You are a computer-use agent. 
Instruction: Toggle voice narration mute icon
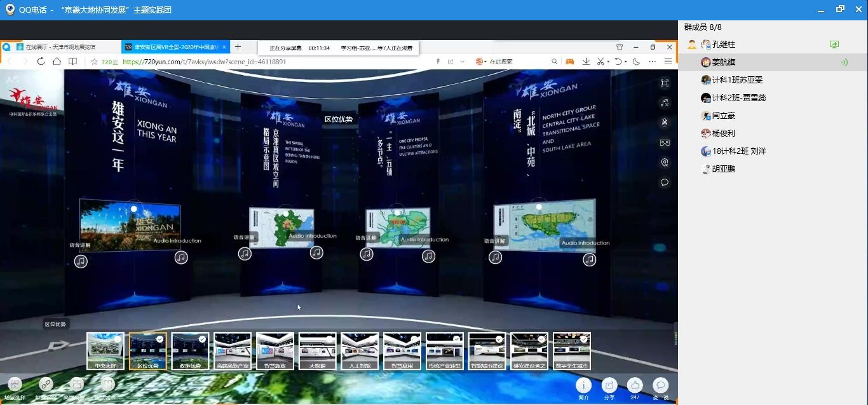665,123
